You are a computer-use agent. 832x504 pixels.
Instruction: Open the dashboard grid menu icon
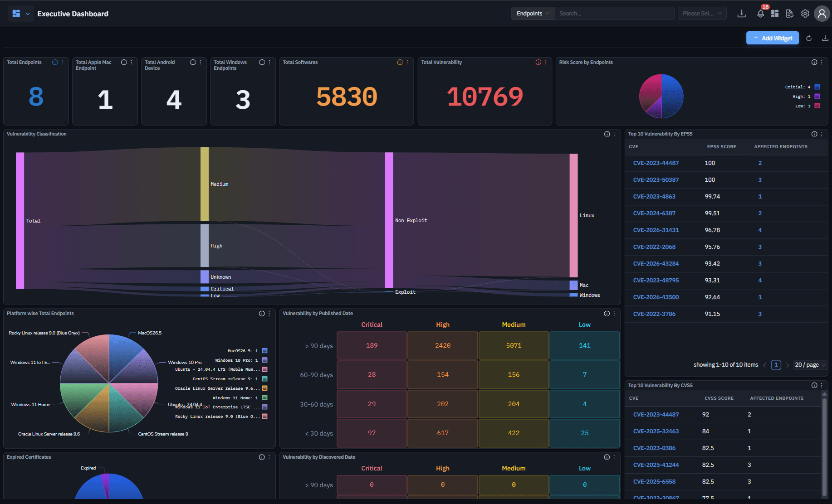[x=16, y=14]
